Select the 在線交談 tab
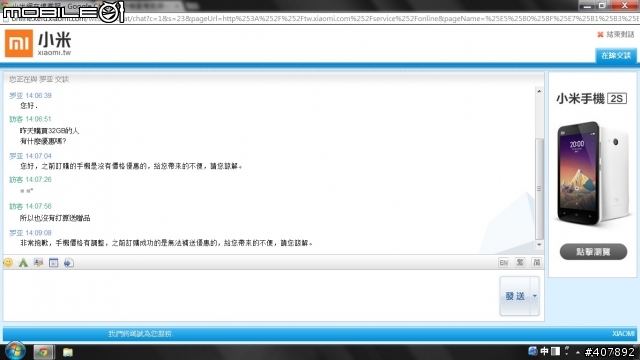Viewport: 640px width, 360px height. 616,56
